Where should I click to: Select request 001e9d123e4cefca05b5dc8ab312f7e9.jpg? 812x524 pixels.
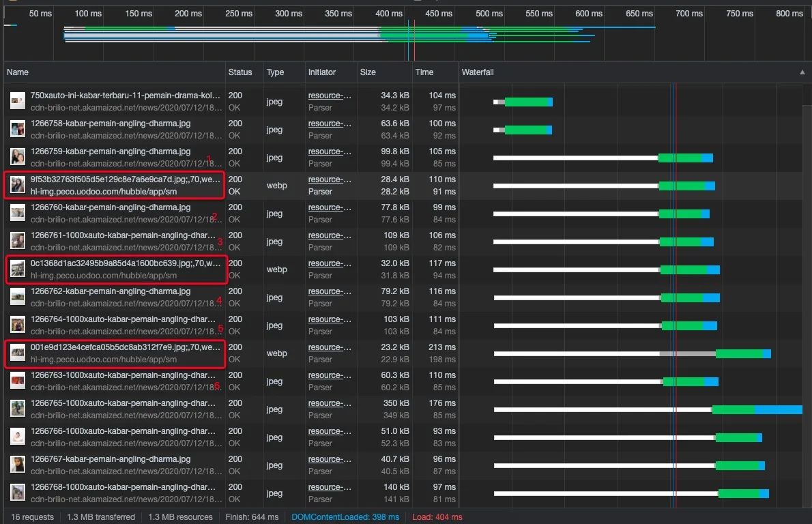click(x=125, y=347)
